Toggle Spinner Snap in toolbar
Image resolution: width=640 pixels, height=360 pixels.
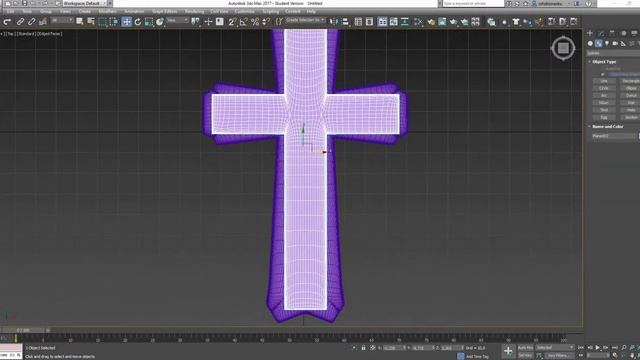(266, 22)
